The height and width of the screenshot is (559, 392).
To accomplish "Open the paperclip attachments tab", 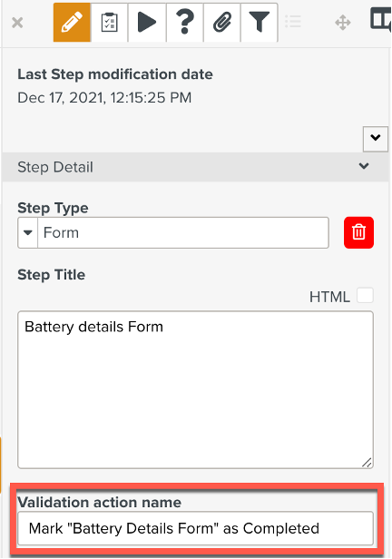I will pos(222,23).
